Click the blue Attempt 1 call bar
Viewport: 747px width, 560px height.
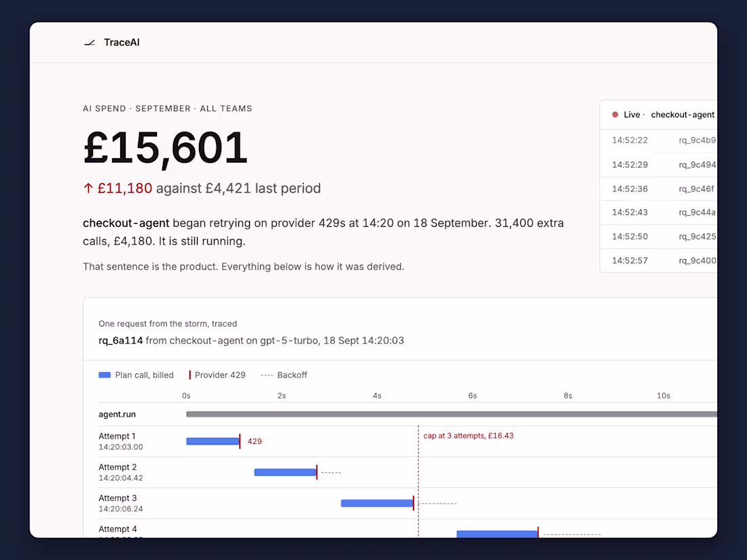point(213,441)
